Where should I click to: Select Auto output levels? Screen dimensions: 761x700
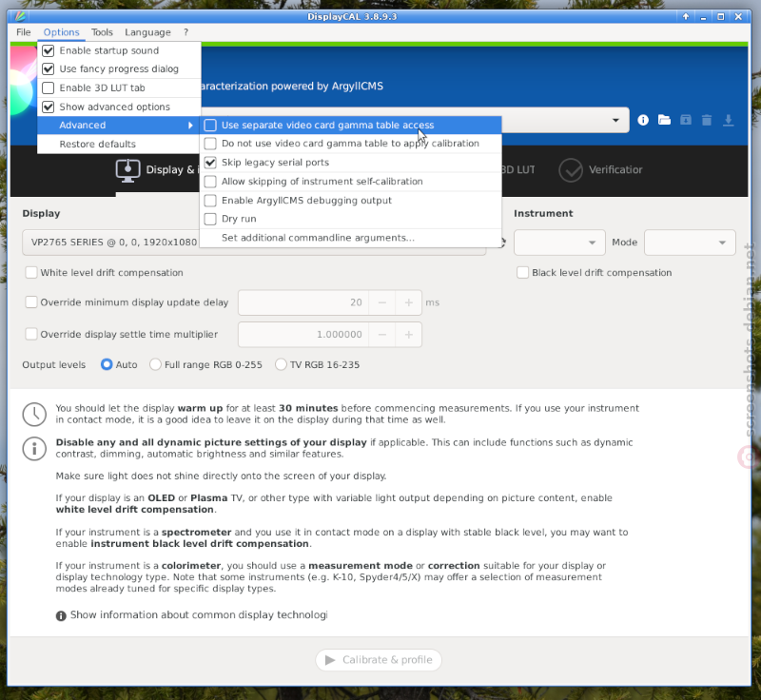(x=107, y=365)
